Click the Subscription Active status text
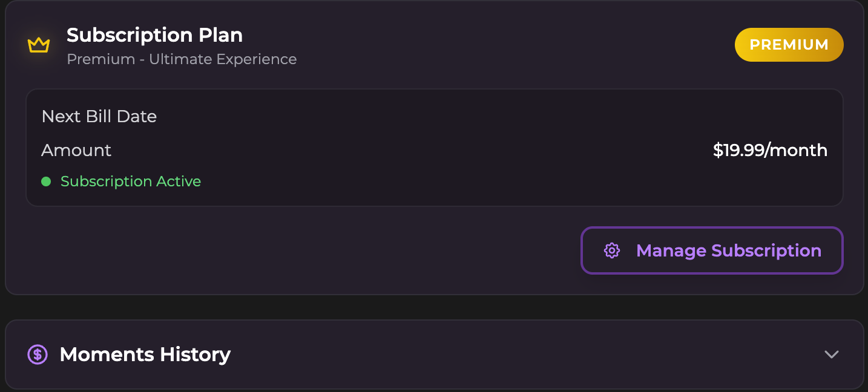This screenshot has width=868, height=392. (x=131, y=181)
